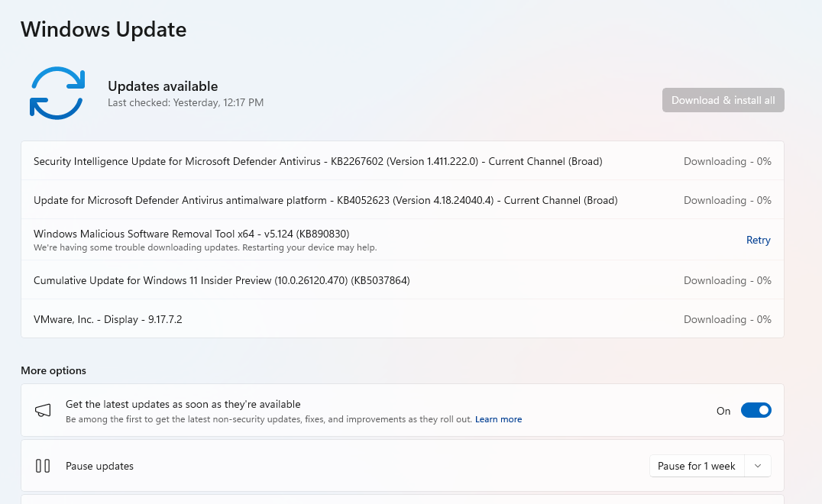Click the Updates available status heading

[163, 86]
